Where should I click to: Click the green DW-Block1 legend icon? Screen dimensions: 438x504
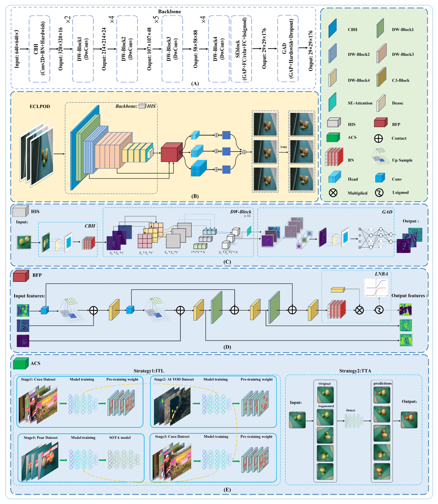click(x=380, y=28)
